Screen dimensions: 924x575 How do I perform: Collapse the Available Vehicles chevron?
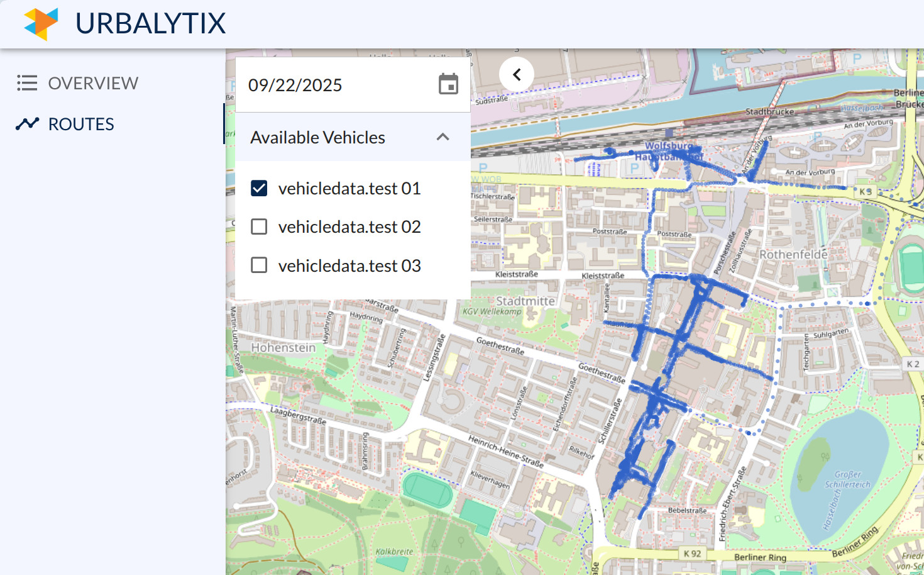(x=443, y=137)
